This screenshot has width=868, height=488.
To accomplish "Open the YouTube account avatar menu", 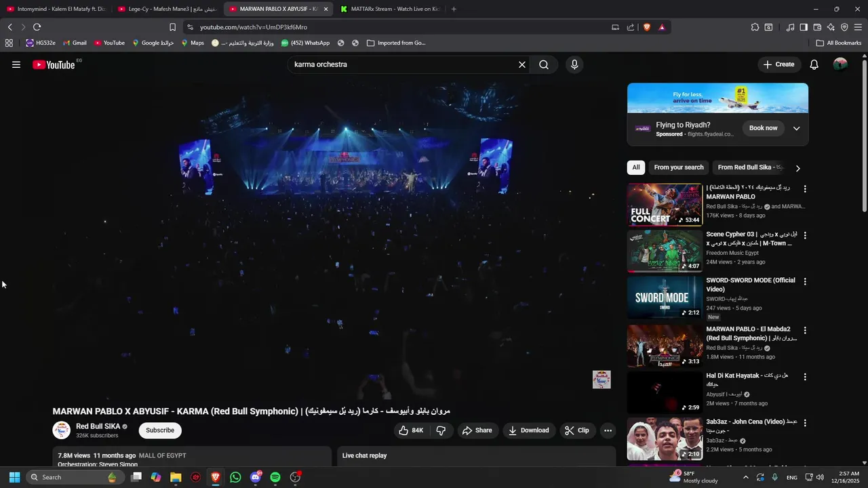I will 840,64.
